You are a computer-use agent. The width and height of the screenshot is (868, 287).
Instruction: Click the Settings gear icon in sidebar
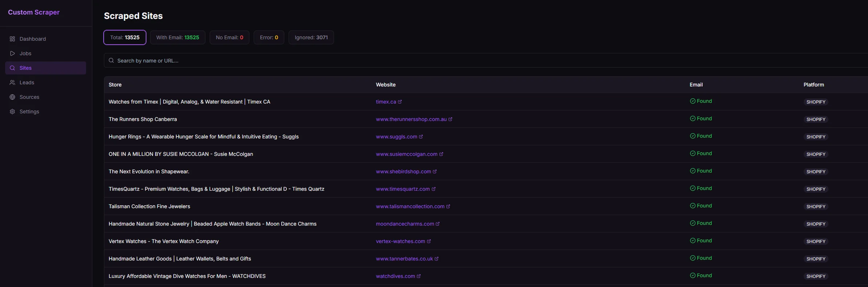coord(12,112)
